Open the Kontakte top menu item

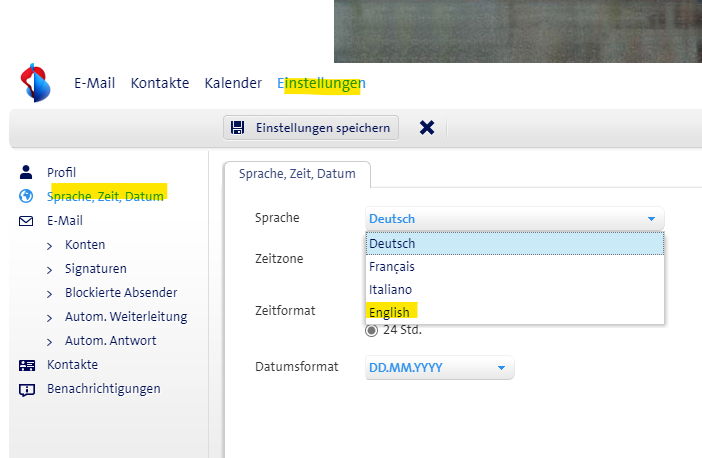click(x=160, y=83)
